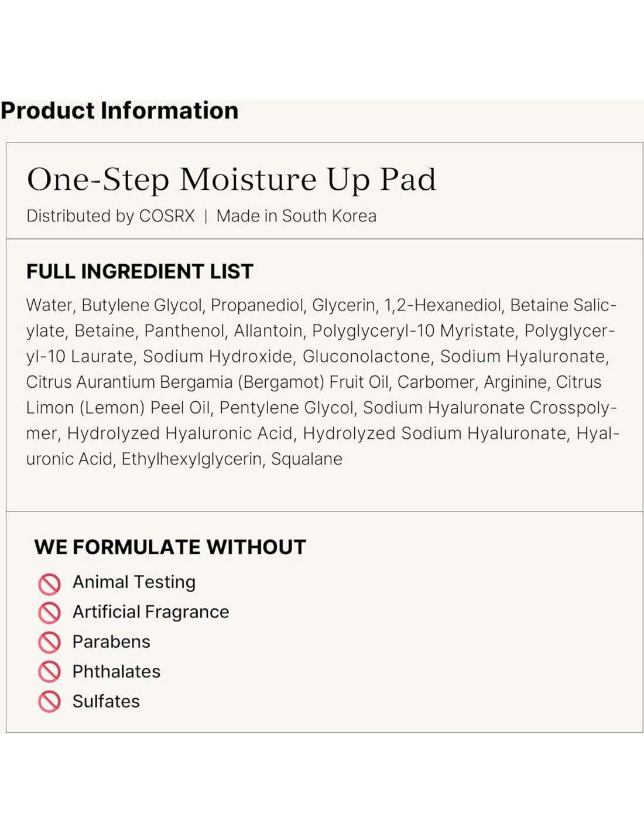Screen dimensions: 644x833
Task: Click the prohibition icon beside Artificial Fragrance
Action: click(50, 613)
